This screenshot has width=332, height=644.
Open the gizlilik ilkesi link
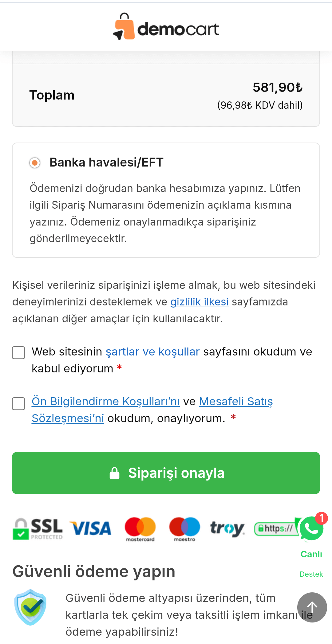(x=199, y=302)
